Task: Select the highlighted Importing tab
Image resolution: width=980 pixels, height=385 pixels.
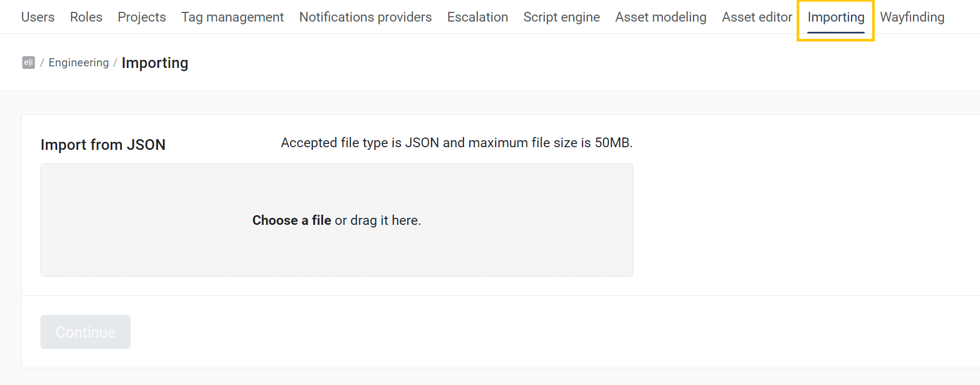Action: 835,17
